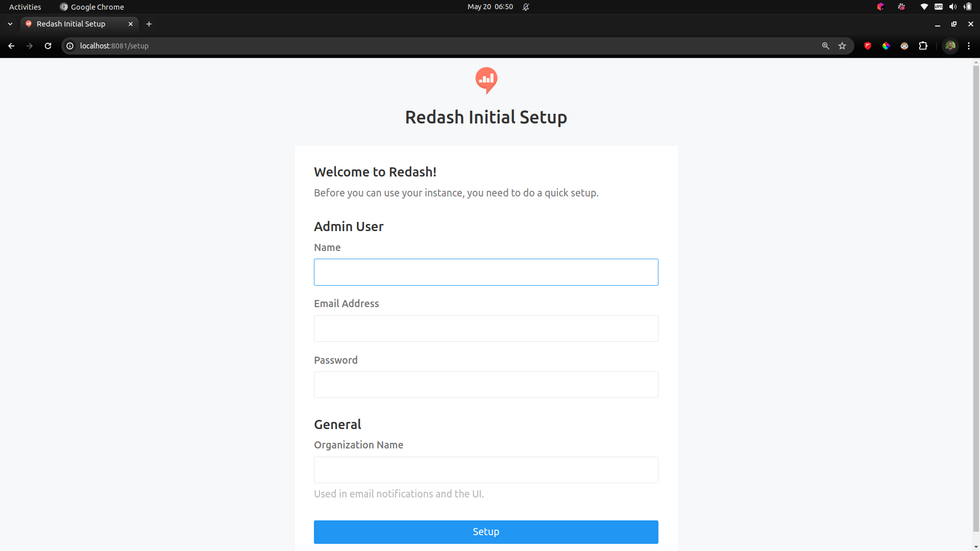Viewport: 980px width, 551px height.
Task: Open new browser tab with plus icon
Action: point(149,23)
